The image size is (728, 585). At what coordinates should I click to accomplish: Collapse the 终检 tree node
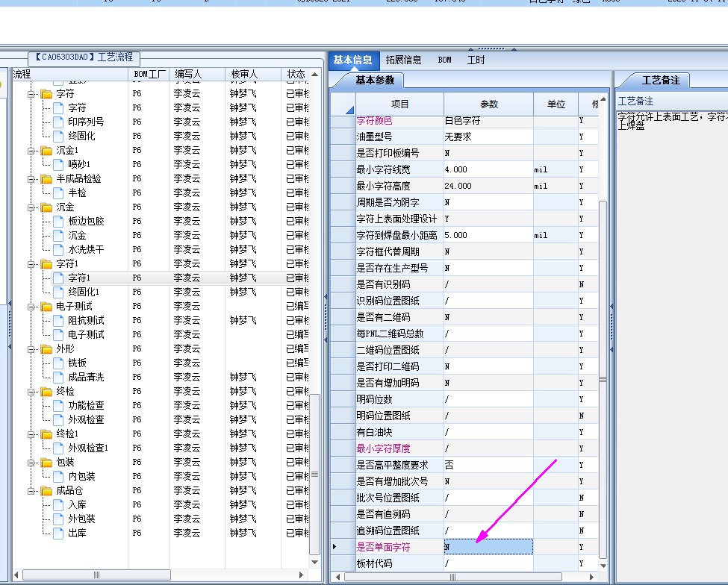tap(31, 392)
